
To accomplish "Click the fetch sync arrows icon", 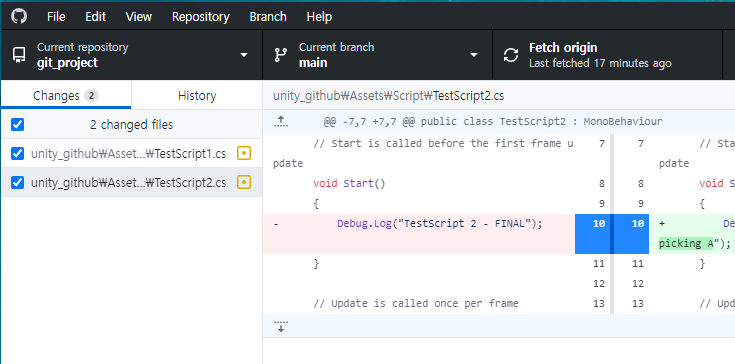I will tap(511, 55).
